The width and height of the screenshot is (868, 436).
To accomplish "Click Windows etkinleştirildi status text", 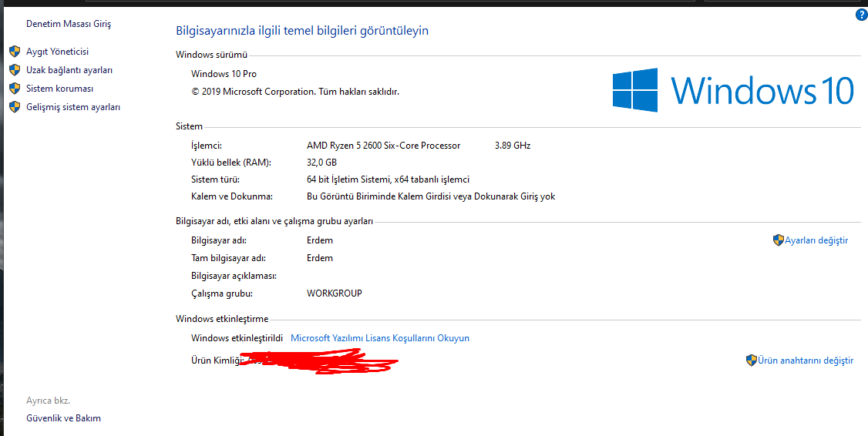I will pos(237,337).
